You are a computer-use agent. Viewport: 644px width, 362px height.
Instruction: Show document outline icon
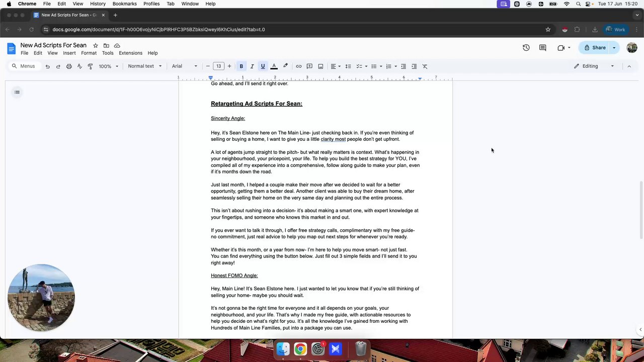coord(17,92)
